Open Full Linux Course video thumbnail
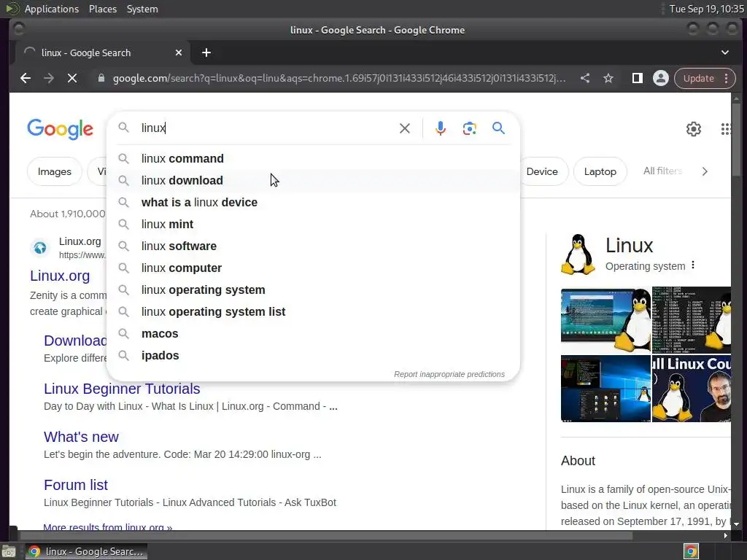Viewport: 747px width, 560px height. pos(692,389)
